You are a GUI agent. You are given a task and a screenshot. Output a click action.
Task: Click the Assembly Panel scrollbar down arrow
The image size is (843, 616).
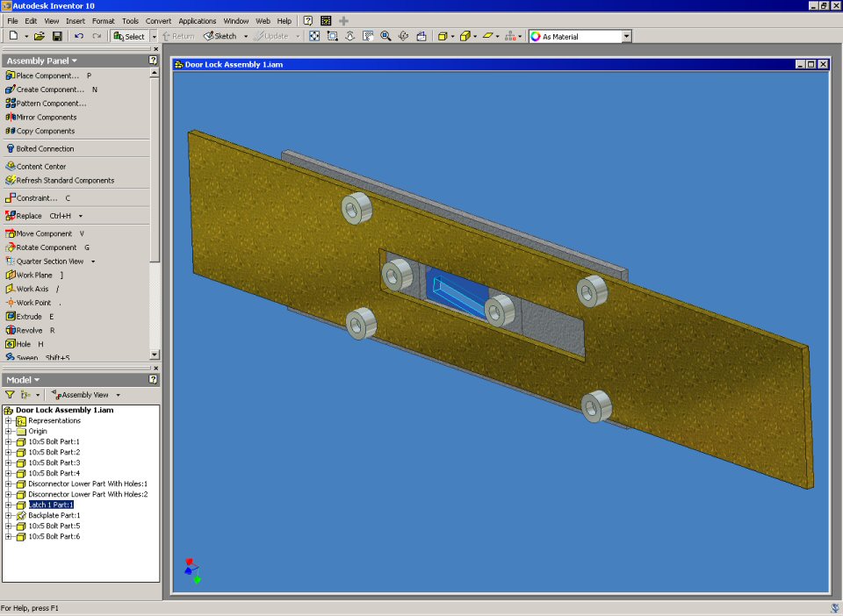pyautogui.click(x=155, y=355)
